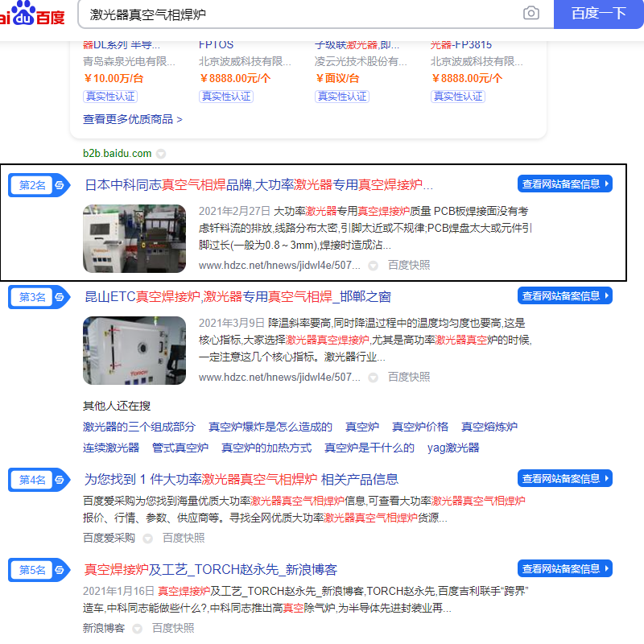Click price ¥10.00万/台

114,78
